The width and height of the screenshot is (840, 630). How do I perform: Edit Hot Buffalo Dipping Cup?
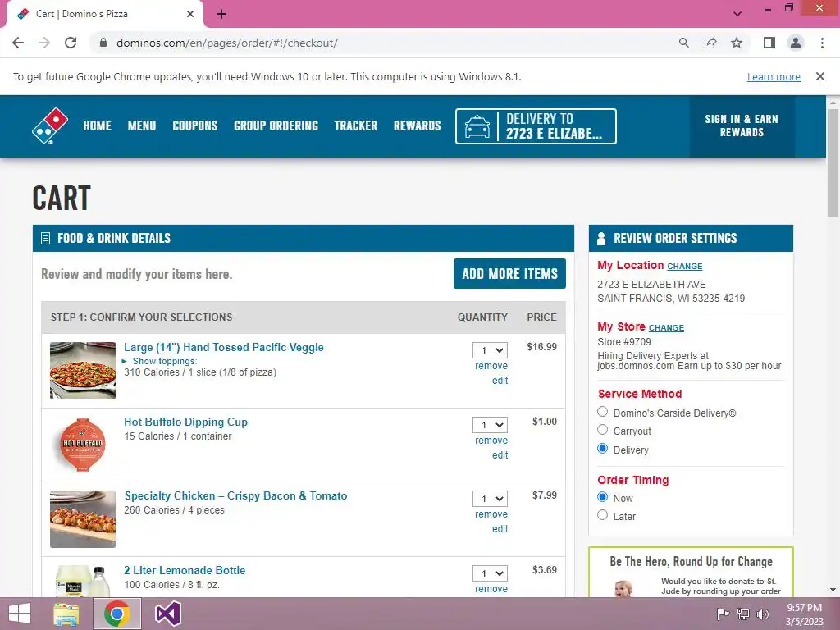(500, 454)
